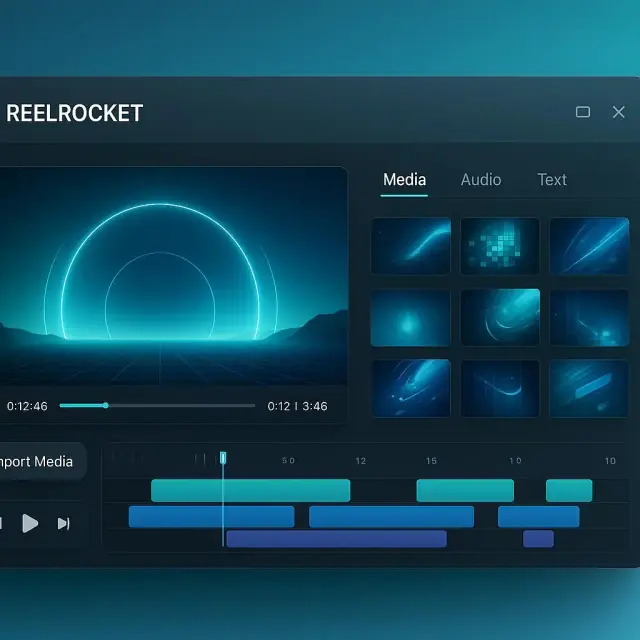
Task: Skip to next frame button
Action: (x=64, y=524)
